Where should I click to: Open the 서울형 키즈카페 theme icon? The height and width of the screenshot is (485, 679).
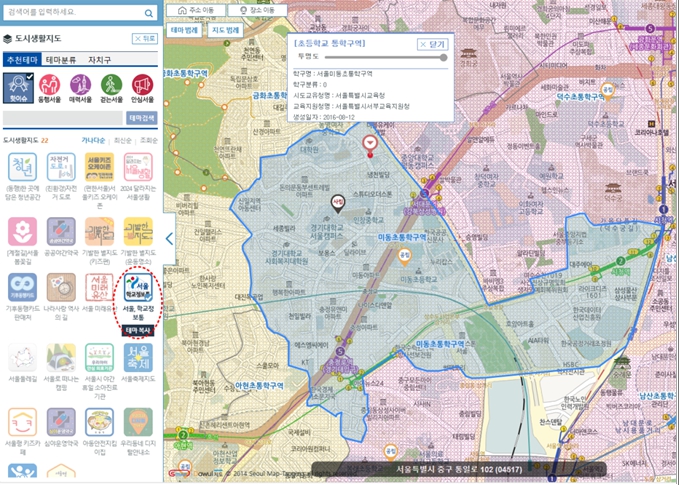pos(22,422)
